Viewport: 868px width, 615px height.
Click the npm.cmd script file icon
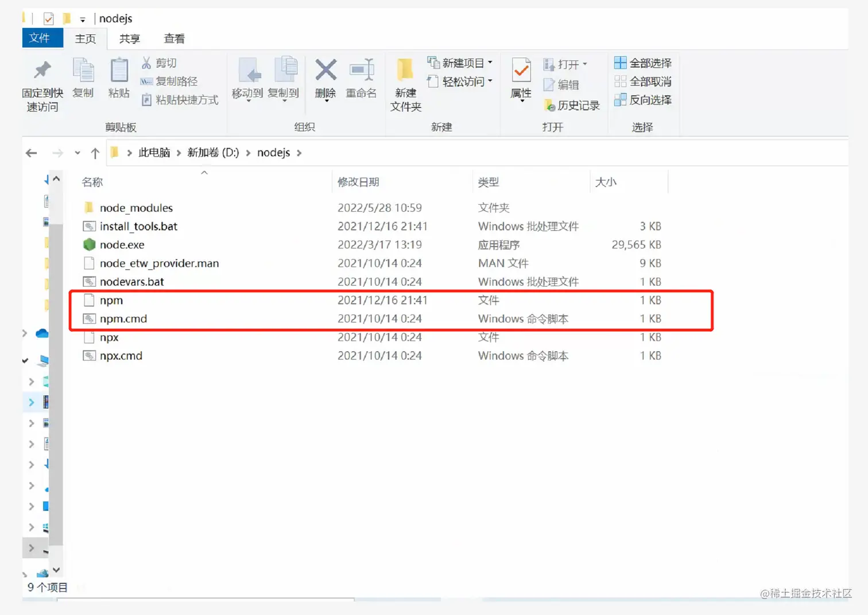[x=89, y=318]
